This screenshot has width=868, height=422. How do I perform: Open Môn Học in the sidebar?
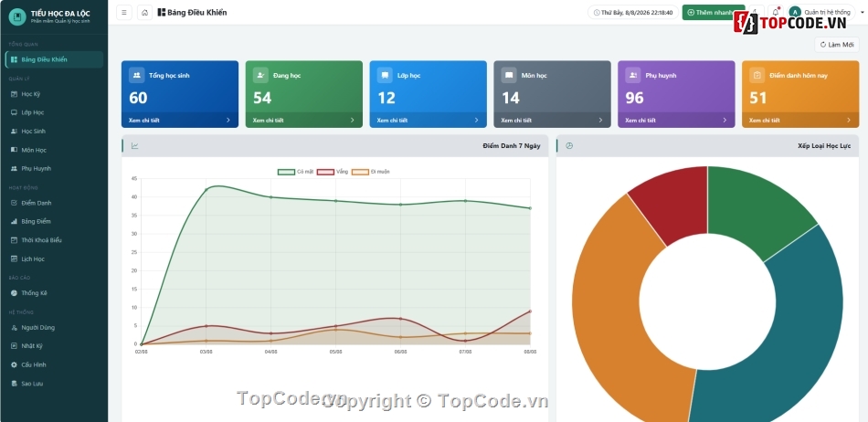pos(54,150)
